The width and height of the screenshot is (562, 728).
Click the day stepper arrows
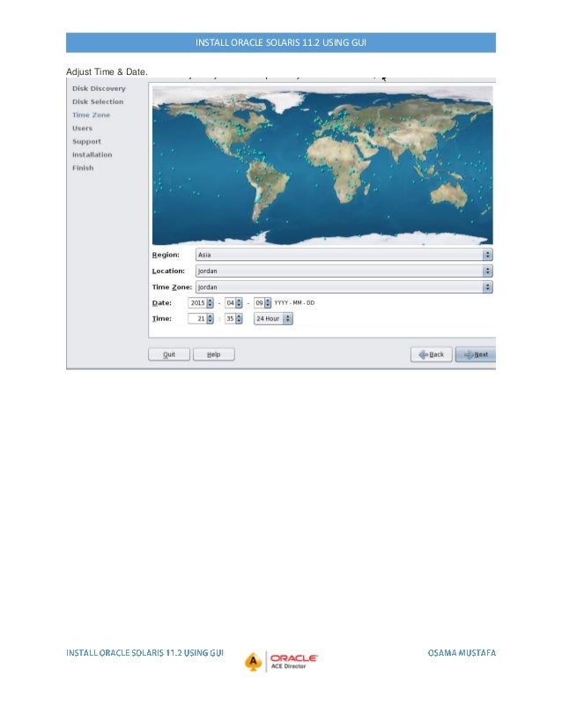267,302
